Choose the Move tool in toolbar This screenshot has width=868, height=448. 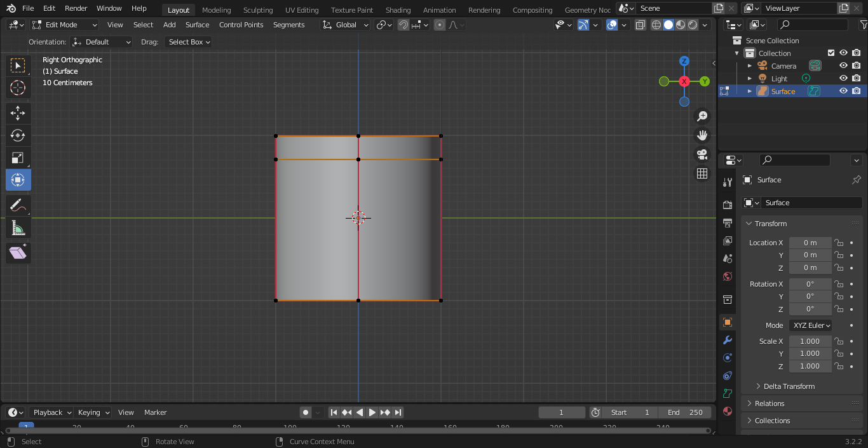click(18, 114)
